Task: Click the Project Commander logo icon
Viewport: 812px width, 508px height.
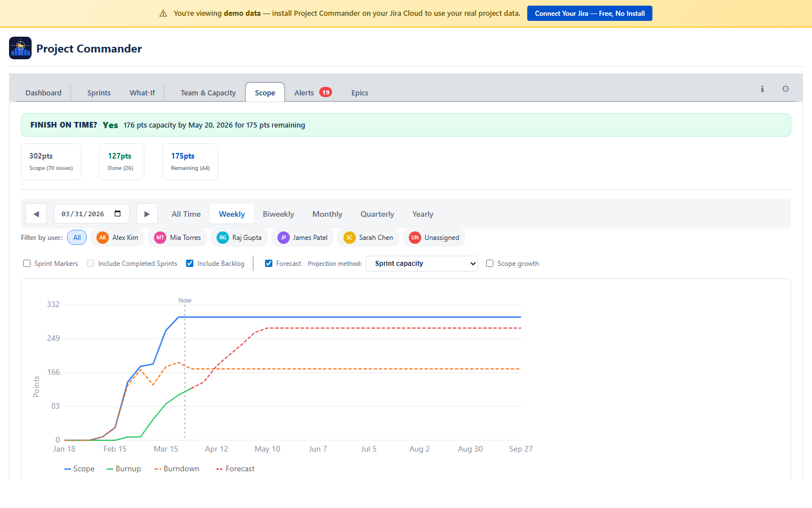Action: [20, 48]
